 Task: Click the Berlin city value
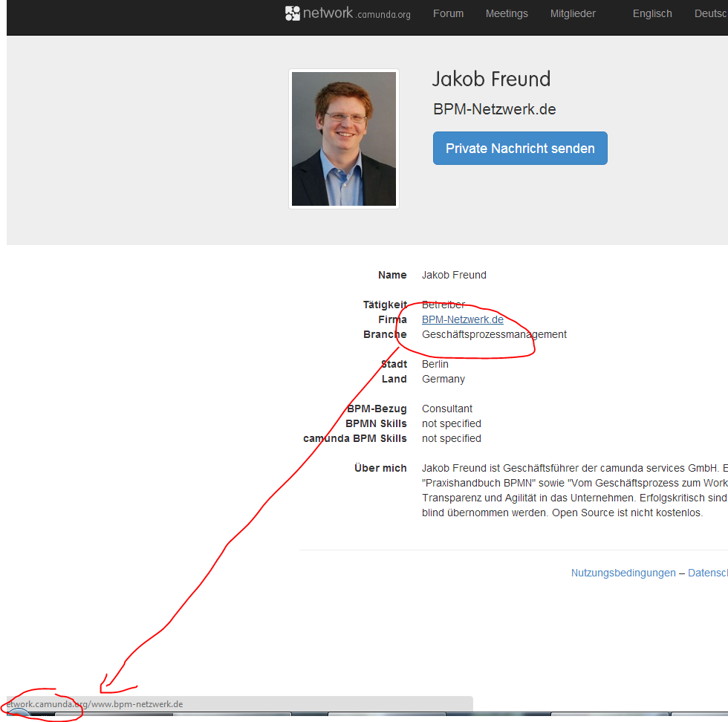click(435, 364)
